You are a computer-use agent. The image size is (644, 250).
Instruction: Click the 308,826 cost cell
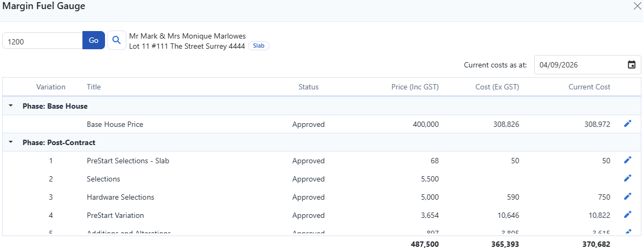click(x=506, y=124)
